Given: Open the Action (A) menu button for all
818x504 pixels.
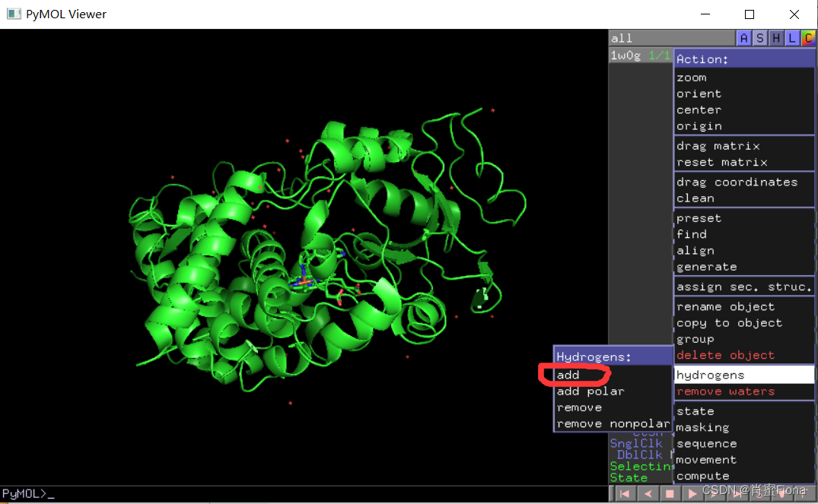Looking at the screenshot, I should click(743, 37).
